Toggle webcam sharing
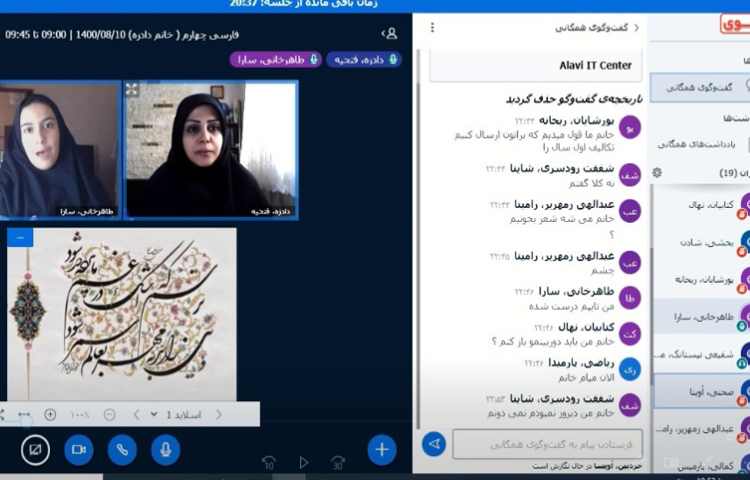Viewport: 750px width, 480px height. point(78,449)
